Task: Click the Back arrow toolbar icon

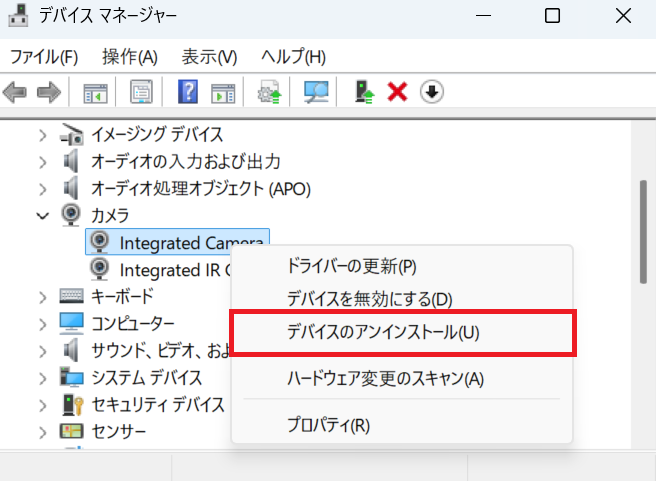Action: (15, 92)
